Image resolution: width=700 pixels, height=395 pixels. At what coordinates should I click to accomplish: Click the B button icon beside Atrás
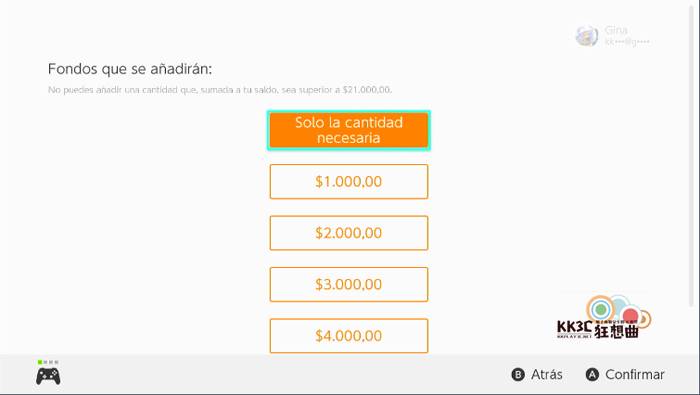(518, 374)
